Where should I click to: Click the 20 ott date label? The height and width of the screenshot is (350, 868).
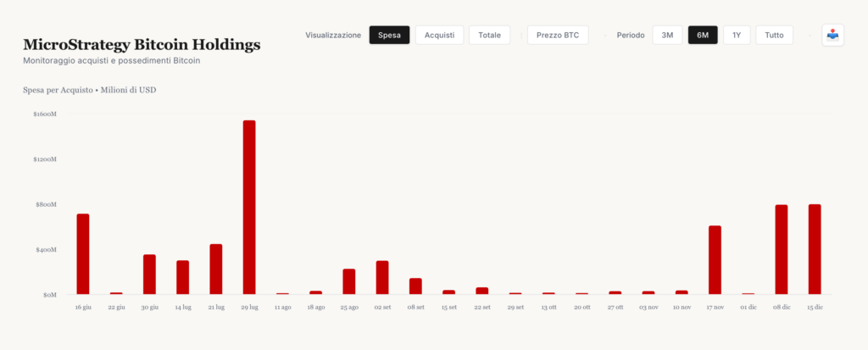click(x=581, y=307)
